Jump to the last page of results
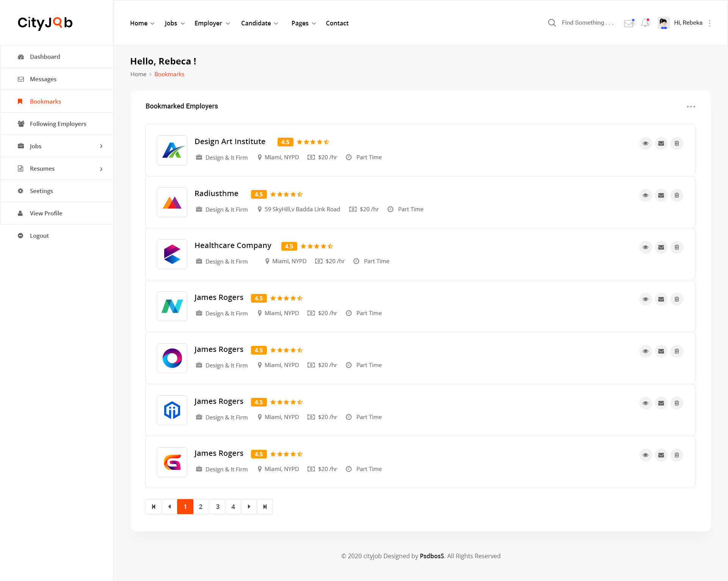This screenshot has width=728, height=581. (265, 507)
